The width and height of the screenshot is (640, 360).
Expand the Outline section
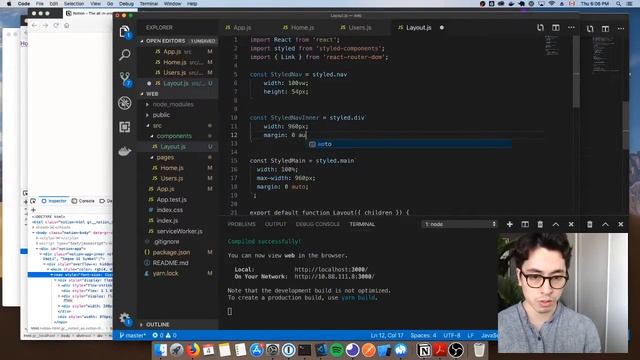tap(178, 324)
